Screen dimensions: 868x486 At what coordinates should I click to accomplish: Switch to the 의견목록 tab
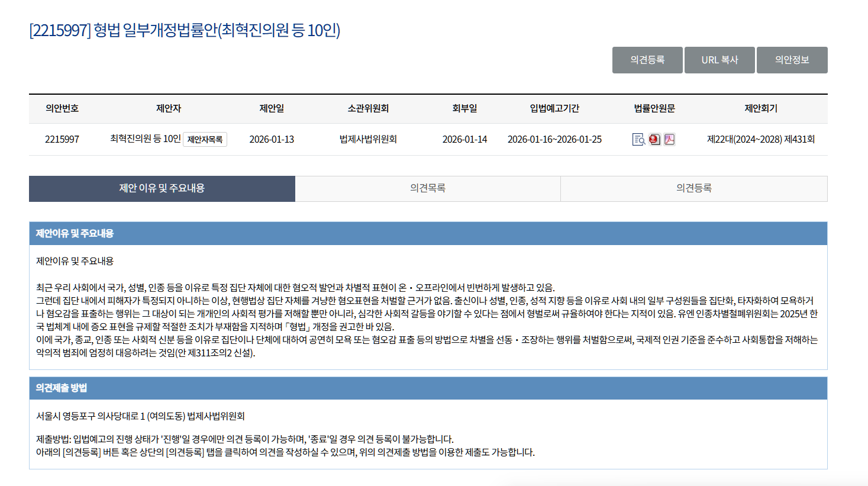point(427,188)
